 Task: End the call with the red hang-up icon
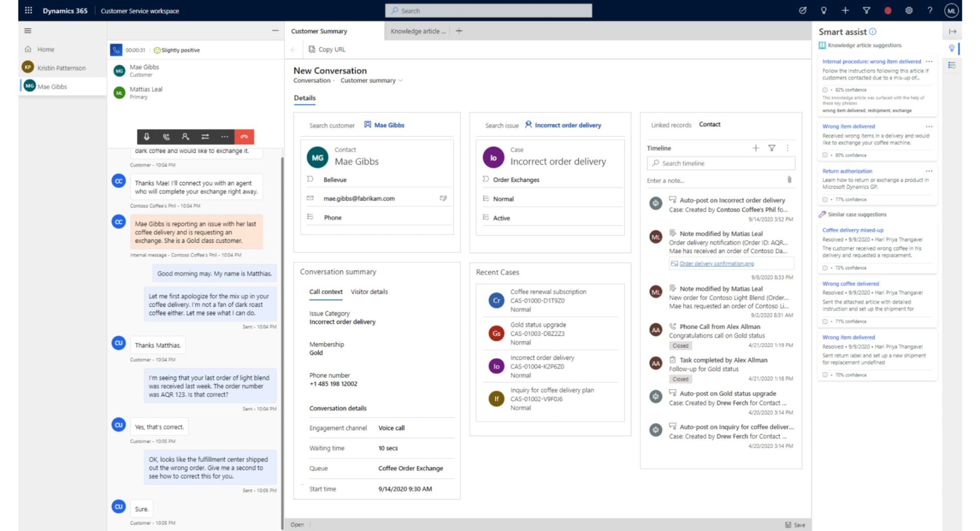tap(244, 137)
